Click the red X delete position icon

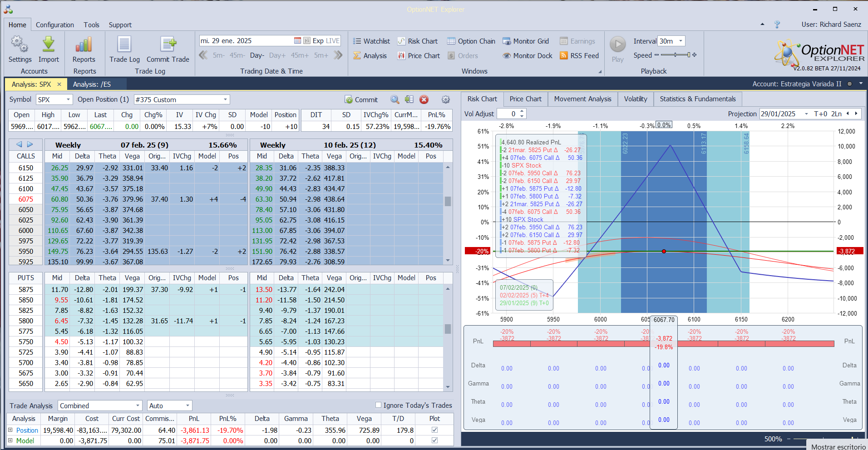[424, 99]
